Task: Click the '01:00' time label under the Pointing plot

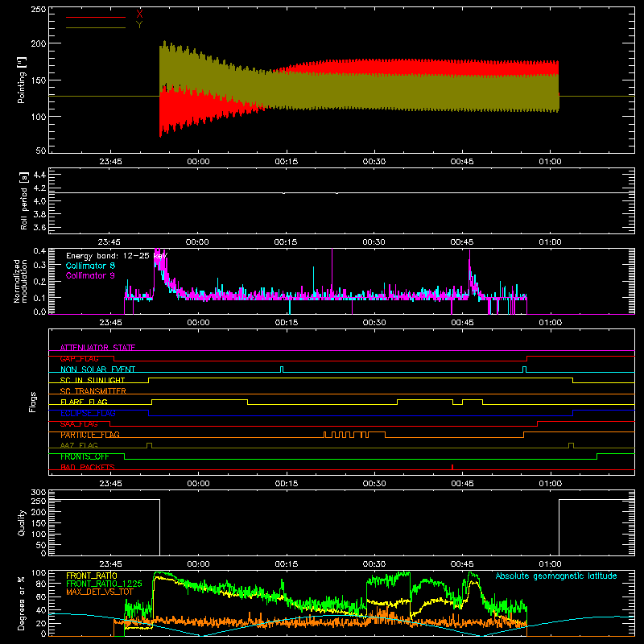Action: [551, 162]
